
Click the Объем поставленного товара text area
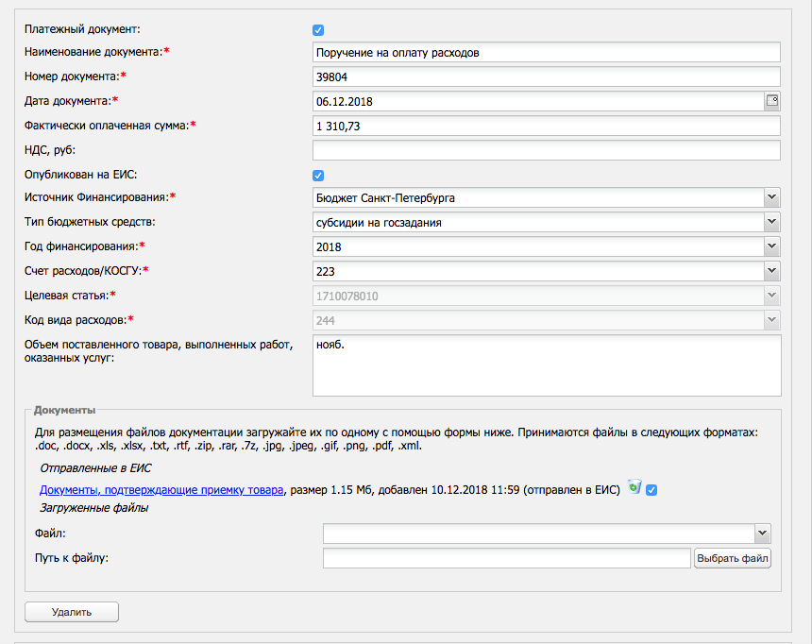click(546, 364)
